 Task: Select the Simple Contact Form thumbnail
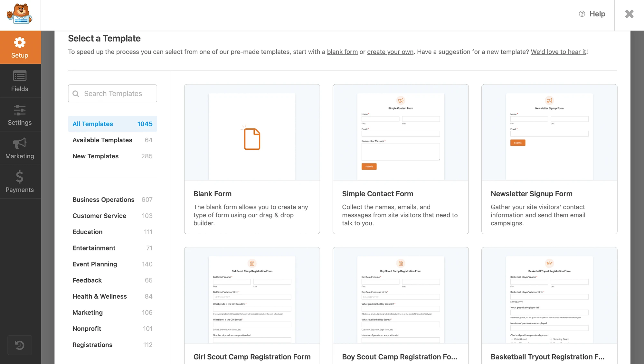(x=401, y=132)
